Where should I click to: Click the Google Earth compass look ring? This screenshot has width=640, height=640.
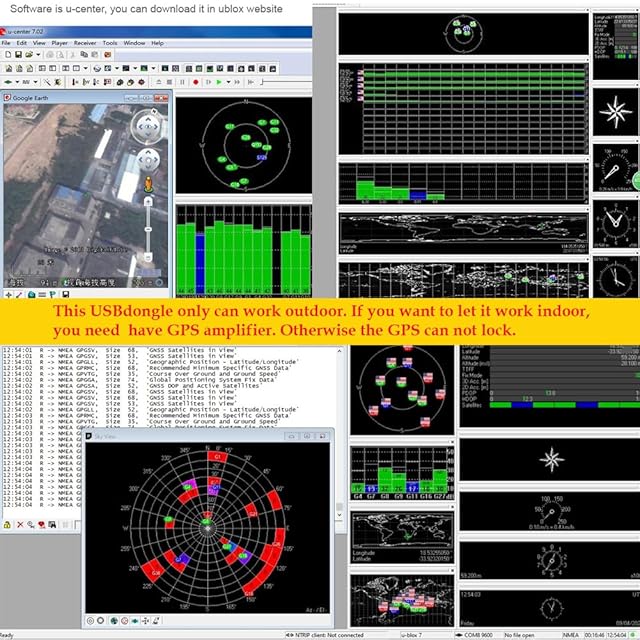click(148, 127)
